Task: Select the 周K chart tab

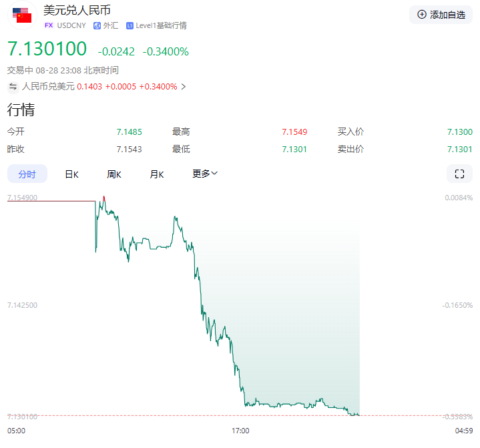Action: [x=114, y=174]
